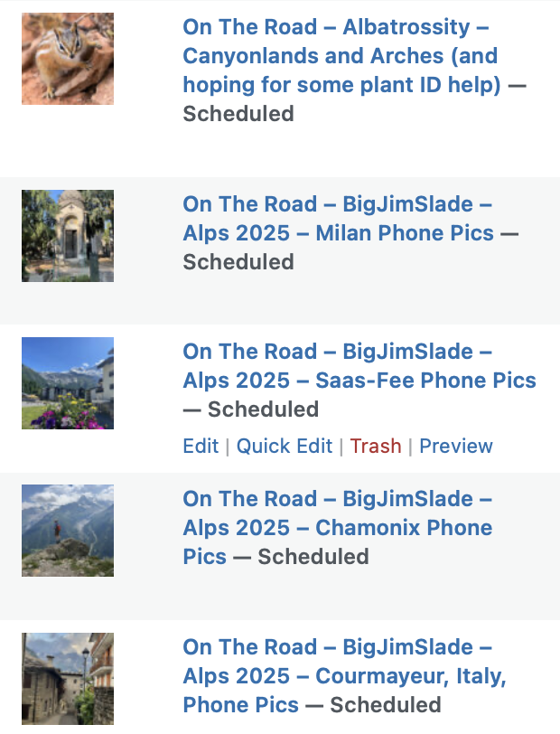Click Edit under the Saas-Fee post

pyautogui.click(x=201, y=447)
